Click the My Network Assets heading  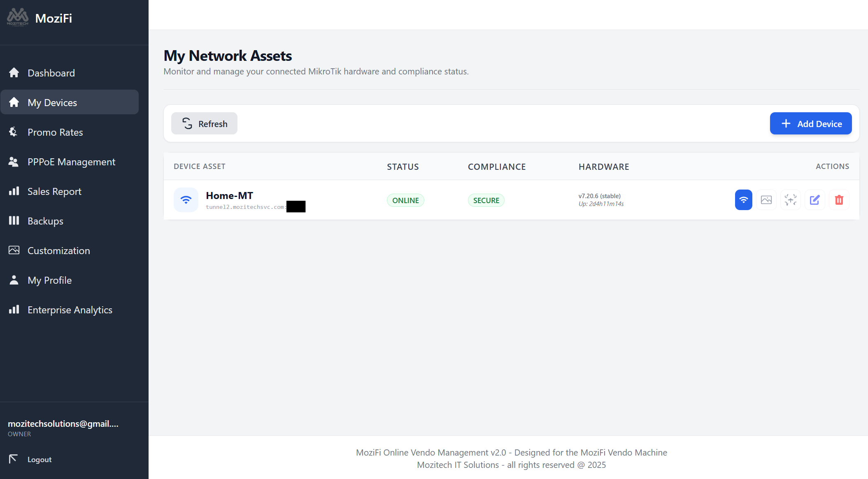228,56
